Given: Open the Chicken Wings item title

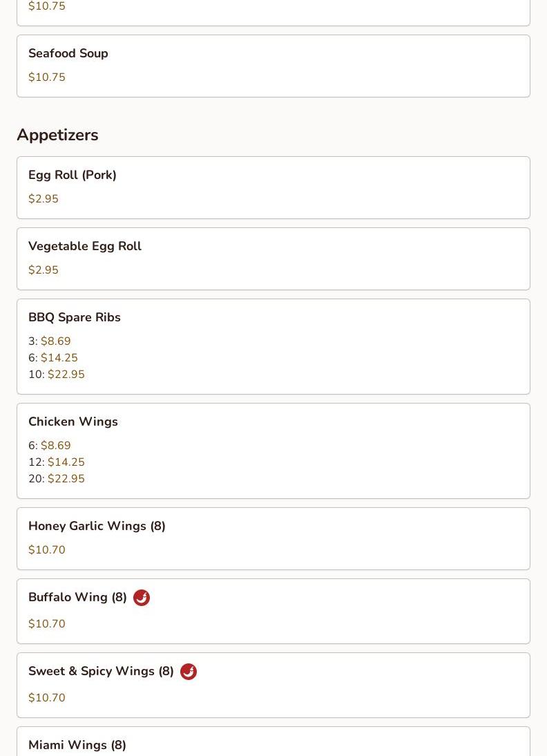Looking at the screenshot, I should [x=73, y=422].
